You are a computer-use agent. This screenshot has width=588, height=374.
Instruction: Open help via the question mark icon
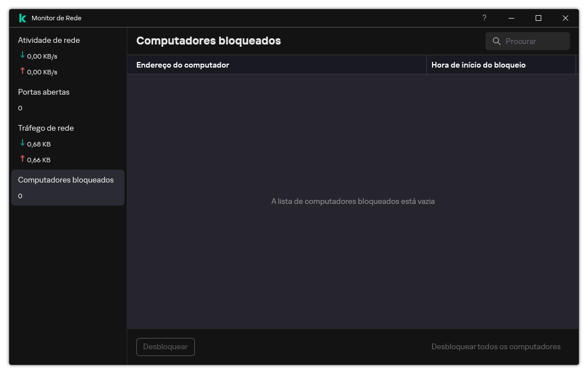click(484, 18)
